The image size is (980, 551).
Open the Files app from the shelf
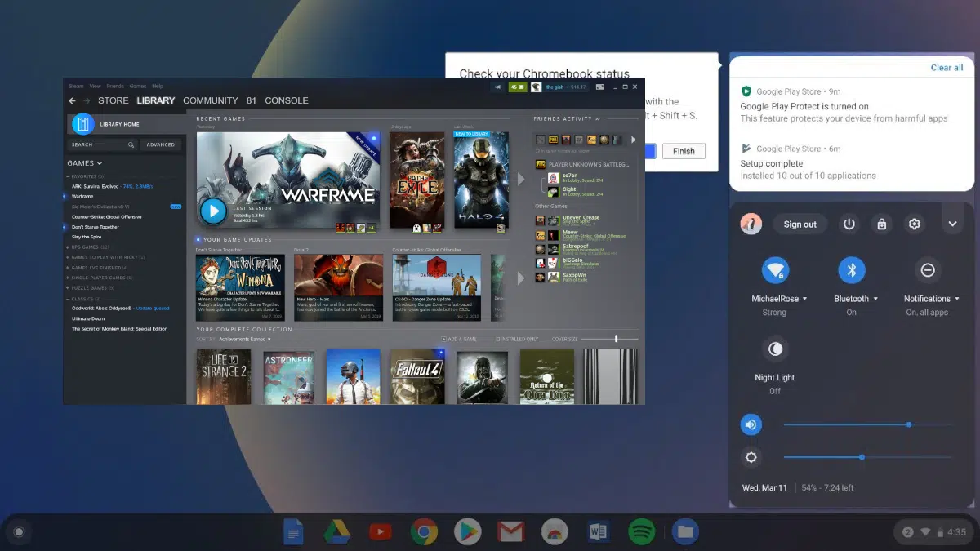coord(685,532)
